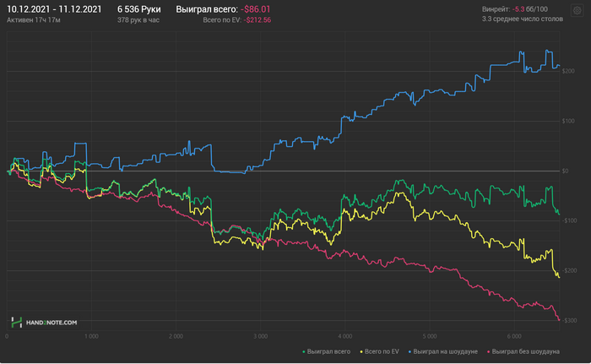Click '3.3 среднее число столов' text
The image size is (591, 364).
pyautogui.click(x=523, y=19)
